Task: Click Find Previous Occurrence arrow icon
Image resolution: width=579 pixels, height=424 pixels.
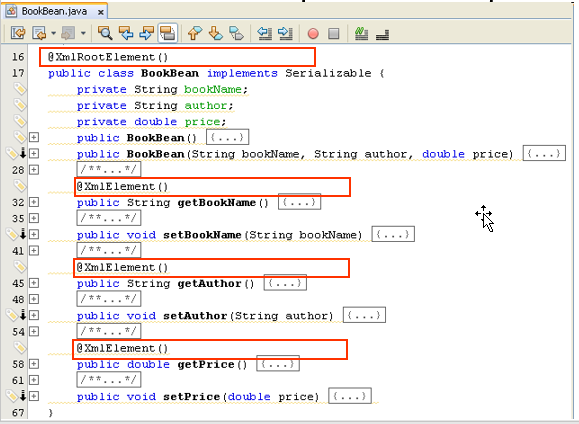Action: tap(126, 33)
